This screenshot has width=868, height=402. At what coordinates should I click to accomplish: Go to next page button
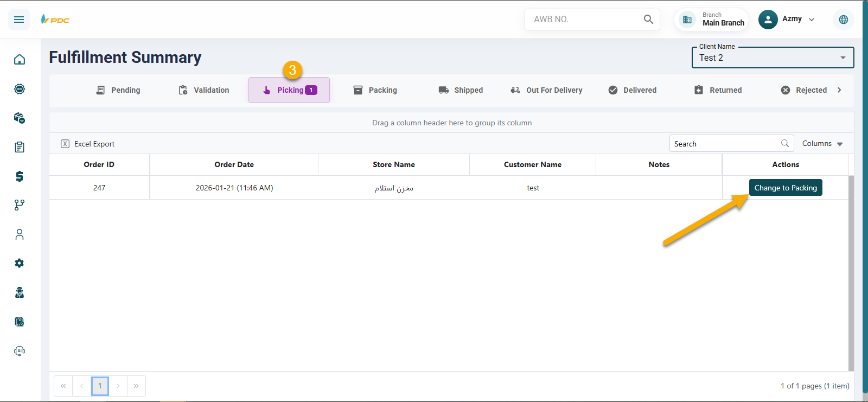118,386
